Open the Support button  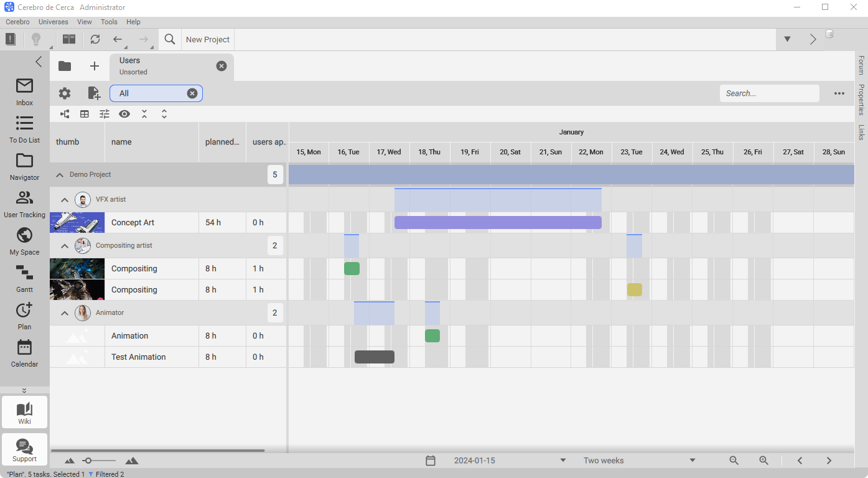(x=24, y=449)
